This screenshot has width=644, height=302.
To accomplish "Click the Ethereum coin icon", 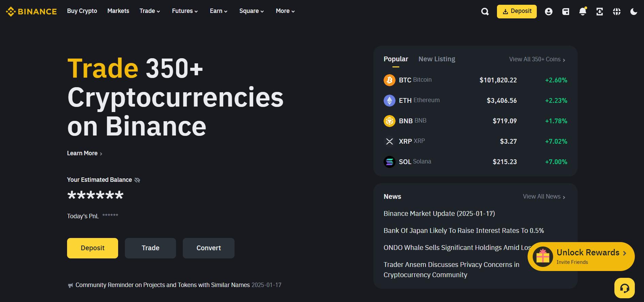I will 389,100.
